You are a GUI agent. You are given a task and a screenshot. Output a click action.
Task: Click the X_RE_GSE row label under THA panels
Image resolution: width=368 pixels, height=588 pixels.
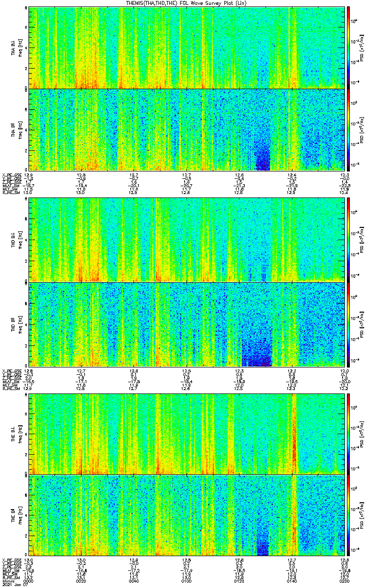[x=11, y=175]
